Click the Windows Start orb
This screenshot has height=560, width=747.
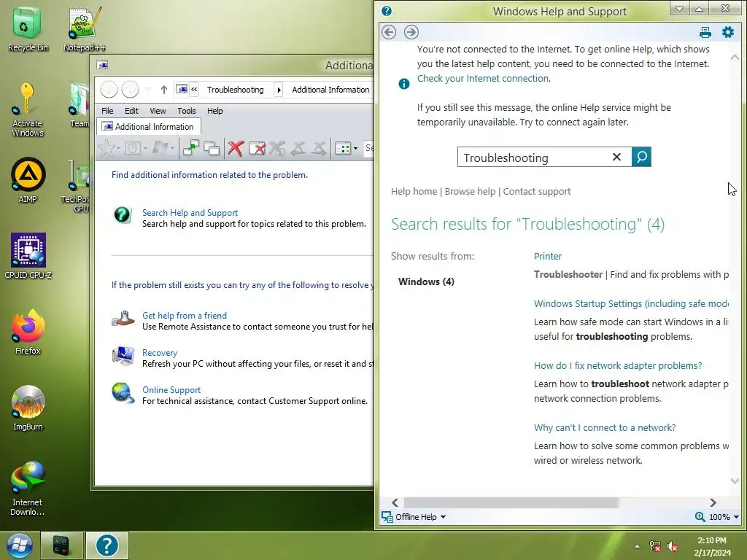click(x=19, y=545)
